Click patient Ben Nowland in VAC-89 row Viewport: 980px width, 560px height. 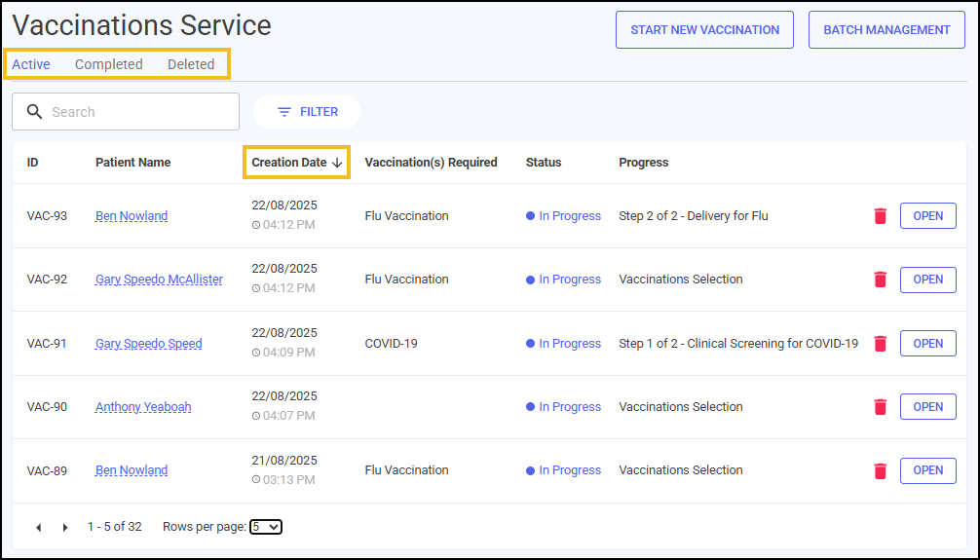tap(132, 470)
